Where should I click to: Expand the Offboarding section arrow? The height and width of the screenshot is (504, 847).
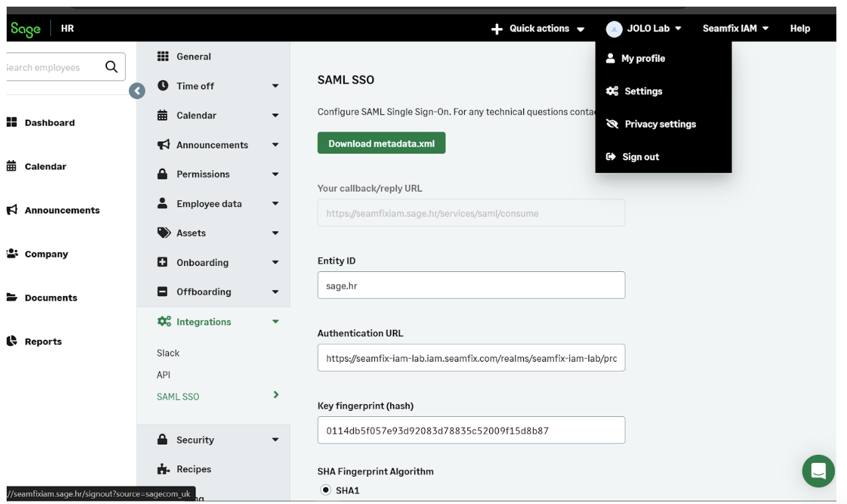point(275,291)
